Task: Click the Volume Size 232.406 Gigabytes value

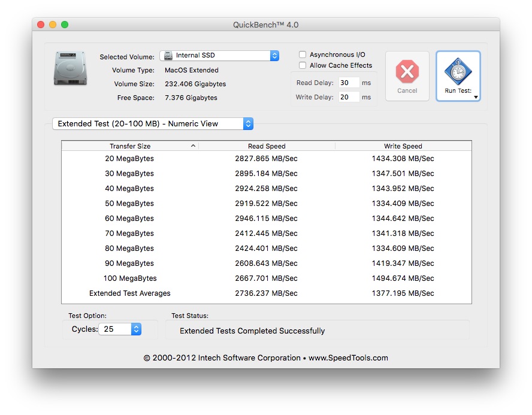Action: click(x=195, y=84)
